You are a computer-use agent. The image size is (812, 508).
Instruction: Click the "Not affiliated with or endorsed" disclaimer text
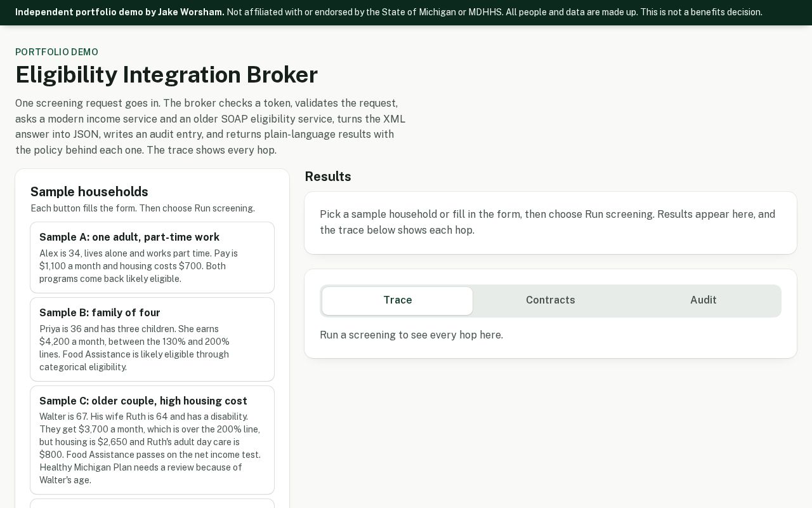tap(494, 12)
